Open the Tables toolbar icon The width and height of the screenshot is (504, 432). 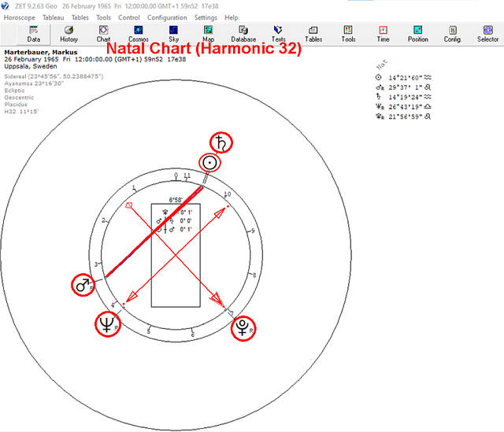[313, 34]
